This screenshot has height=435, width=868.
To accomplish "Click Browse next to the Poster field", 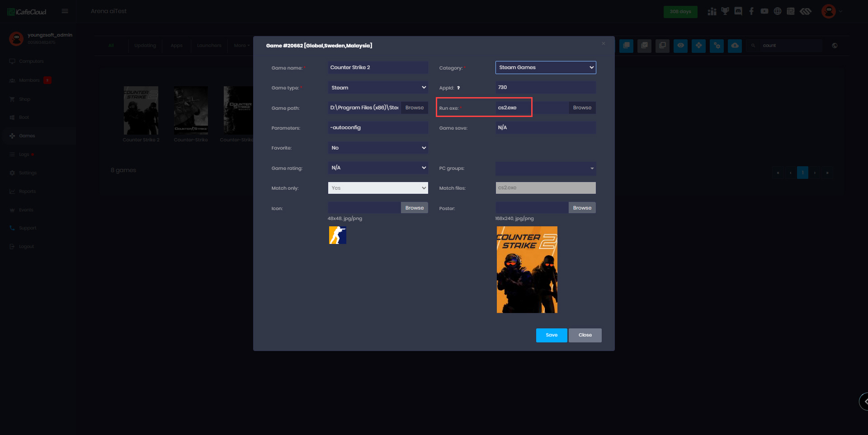I will [582, 208].
